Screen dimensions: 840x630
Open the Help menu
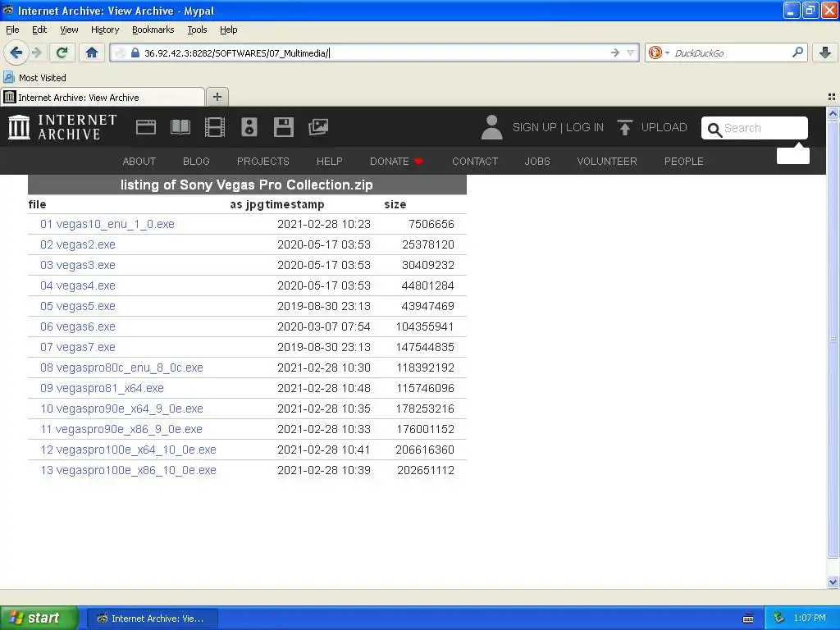pyautogui.click(x=228, y=30)
